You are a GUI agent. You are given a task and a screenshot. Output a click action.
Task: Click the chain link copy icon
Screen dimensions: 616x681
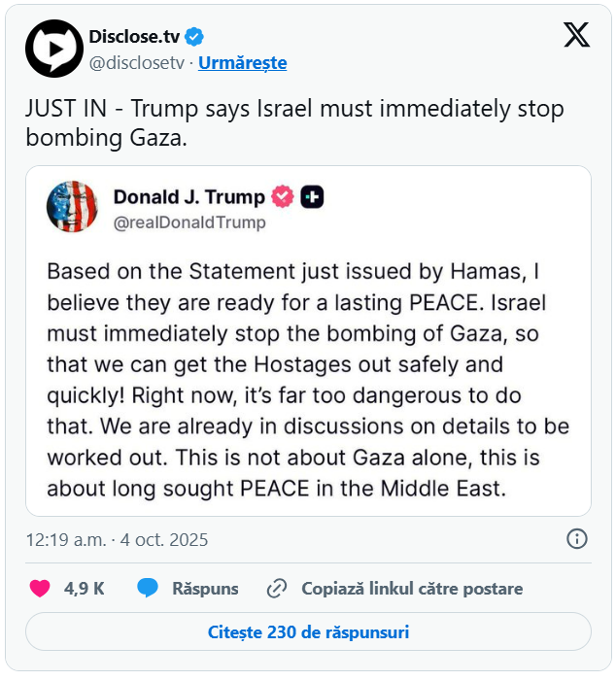point(277,588)
